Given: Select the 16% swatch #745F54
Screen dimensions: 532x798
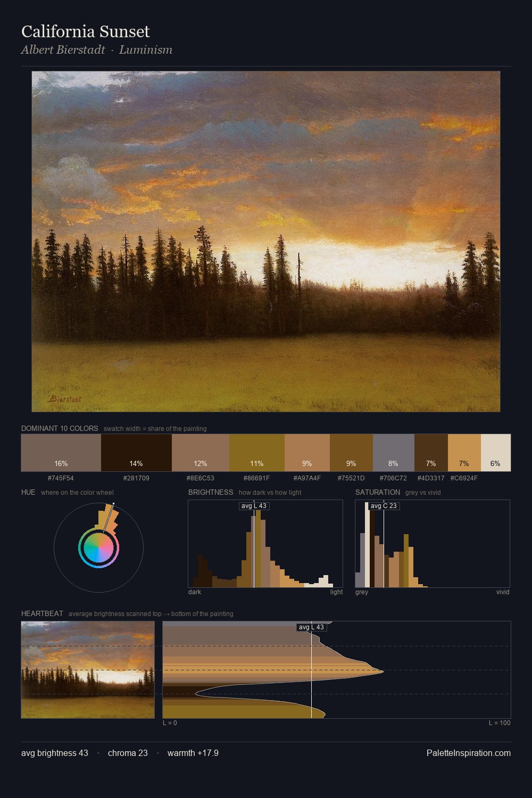Looking at the screenshot, I should pyautogui.click(x=61, y=453).
